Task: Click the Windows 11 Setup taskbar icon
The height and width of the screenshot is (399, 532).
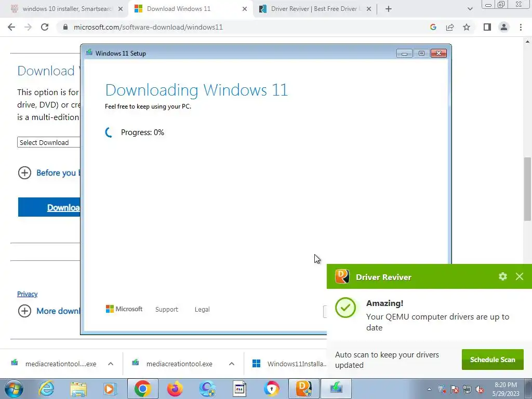Action: tap(336, 389)
